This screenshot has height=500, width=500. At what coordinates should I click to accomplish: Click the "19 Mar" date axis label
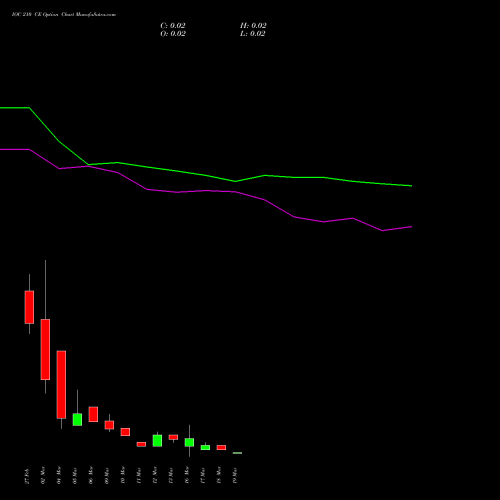click(x=235, y=475)
